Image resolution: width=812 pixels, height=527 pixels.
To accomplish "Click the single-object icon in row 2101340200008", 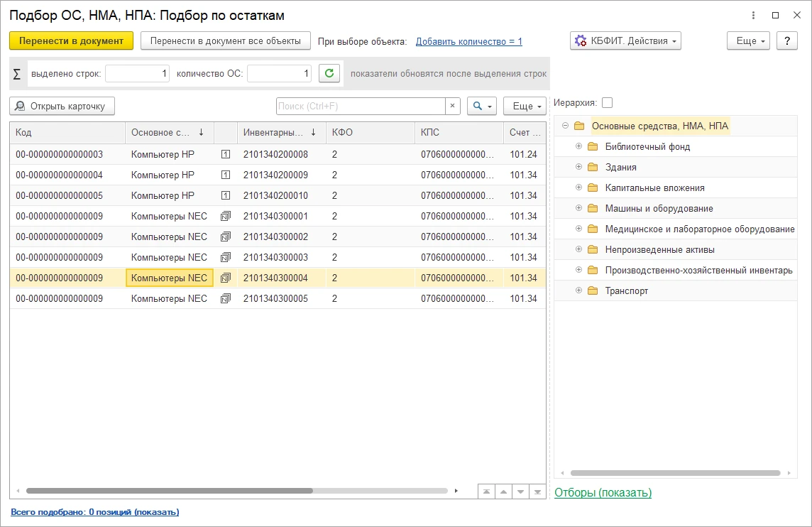I will click(x=226, y=154).
